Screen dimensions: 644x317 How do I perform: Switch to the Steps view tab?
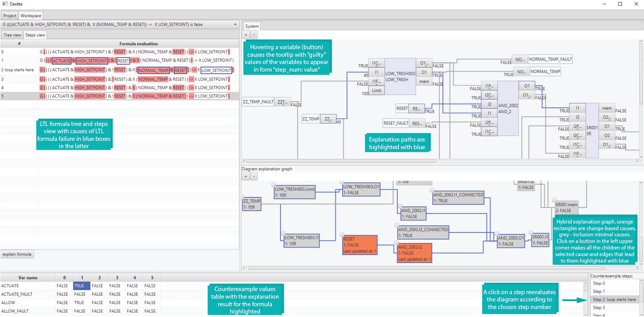[x=35, y=35]
